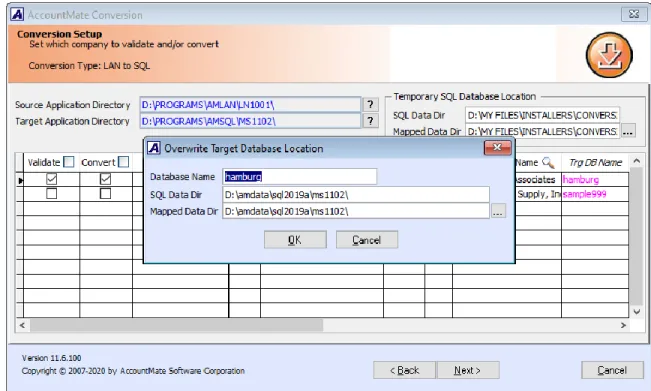Click the horizontal scrollbar left arrow
The image size is (651, 391).
click(x=22, y=325)
